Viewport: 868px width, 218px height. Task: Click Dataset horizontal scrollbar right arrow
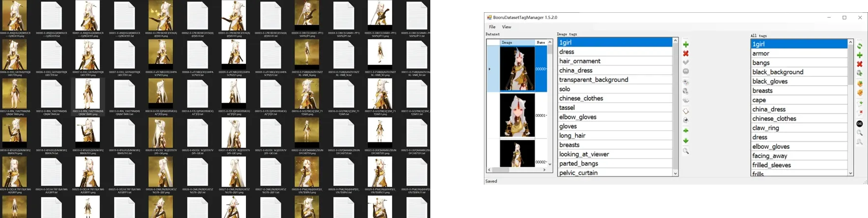point(544,170)
